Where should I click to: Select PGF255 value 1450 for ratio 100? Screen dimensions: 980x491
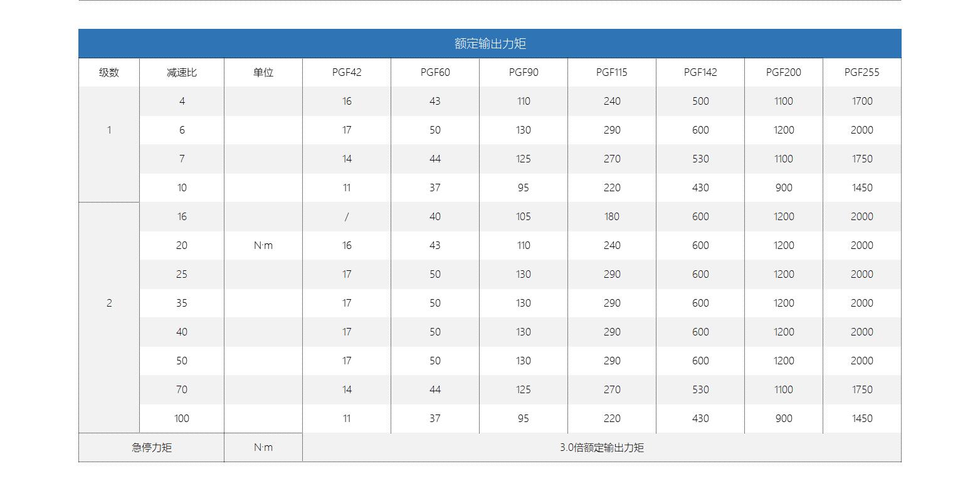tap(862, 418)
